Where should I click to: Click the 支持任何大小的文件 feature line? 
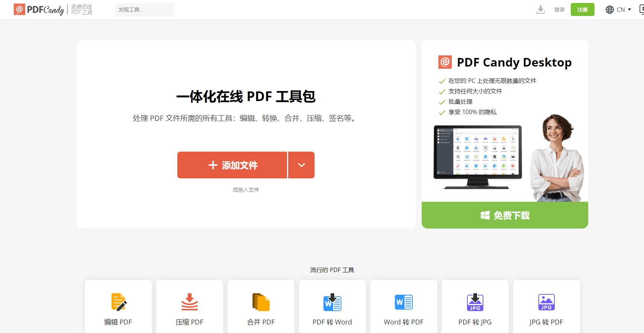point(475,91)
